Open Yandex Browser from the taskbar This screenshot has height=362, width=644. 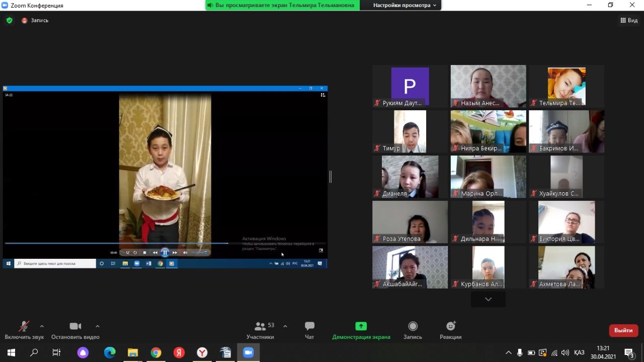click(202, 352)
